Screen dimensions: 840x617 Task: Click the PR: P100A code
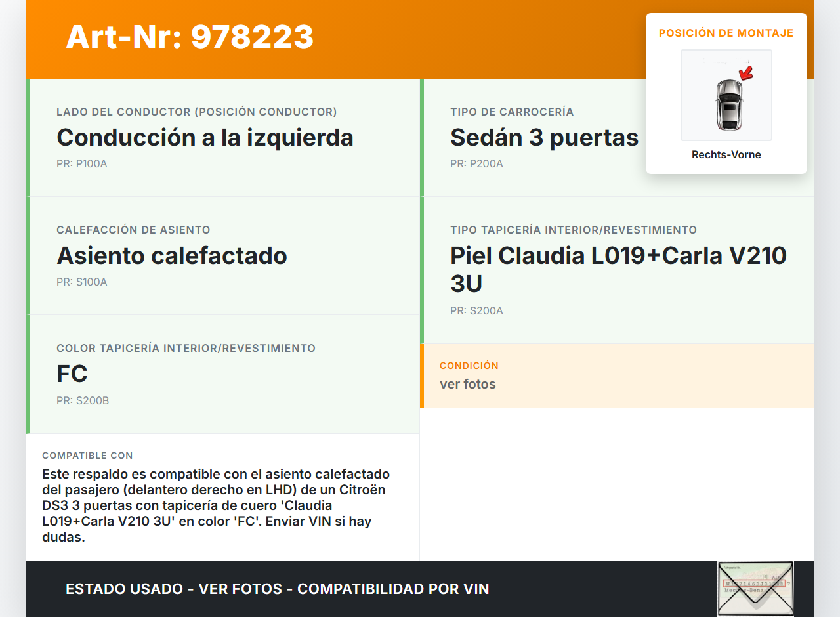(82, 164)
